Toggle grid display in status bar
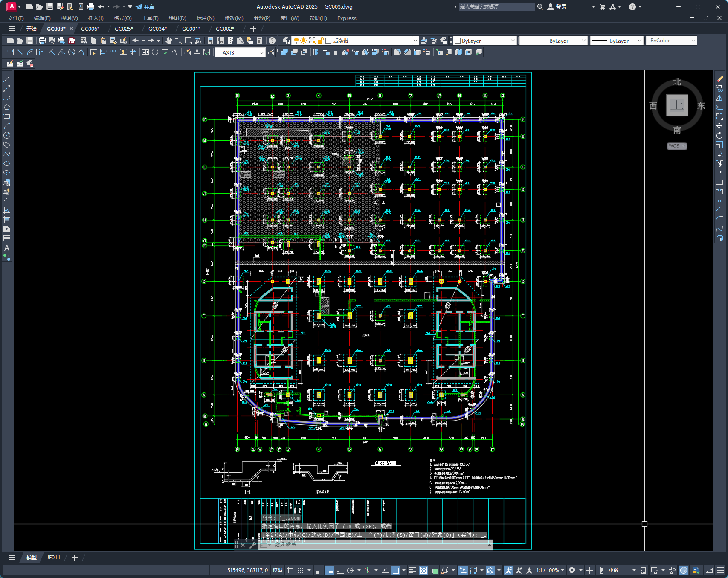The height and width of the screenshot is (578, 728). [290, 570]
